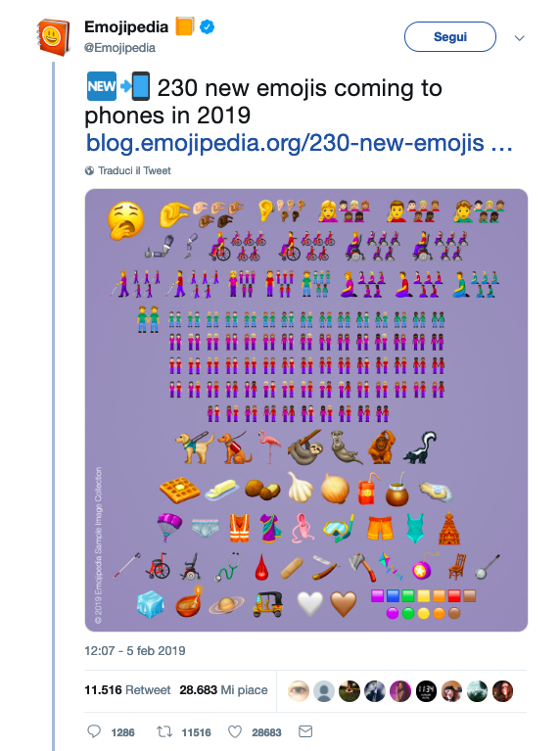Open the last liker avatar in row
The width and height of the screenshot is (560, 751).
pos(502,691)
